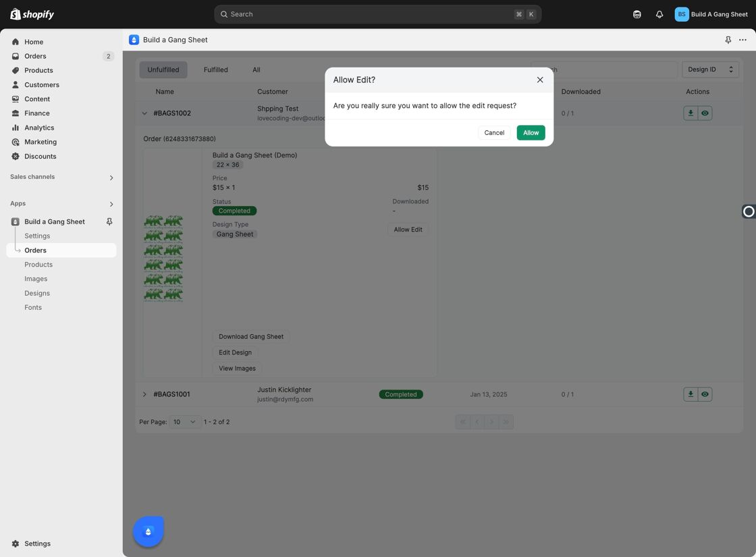Open Analytics in the sidebar
756x557 pixels.
pos(39,128)
